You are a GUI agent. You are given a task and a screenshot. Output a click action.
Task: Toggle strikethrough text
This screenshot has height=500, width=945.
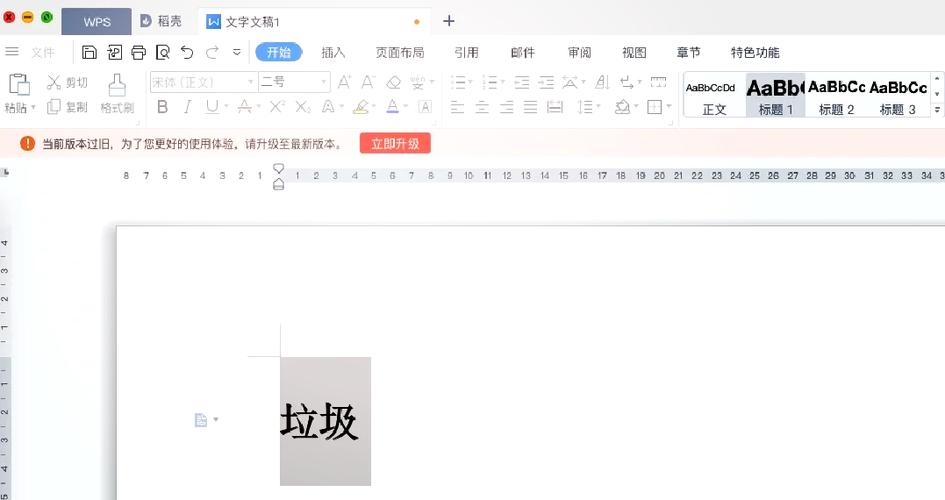[244, 107]
